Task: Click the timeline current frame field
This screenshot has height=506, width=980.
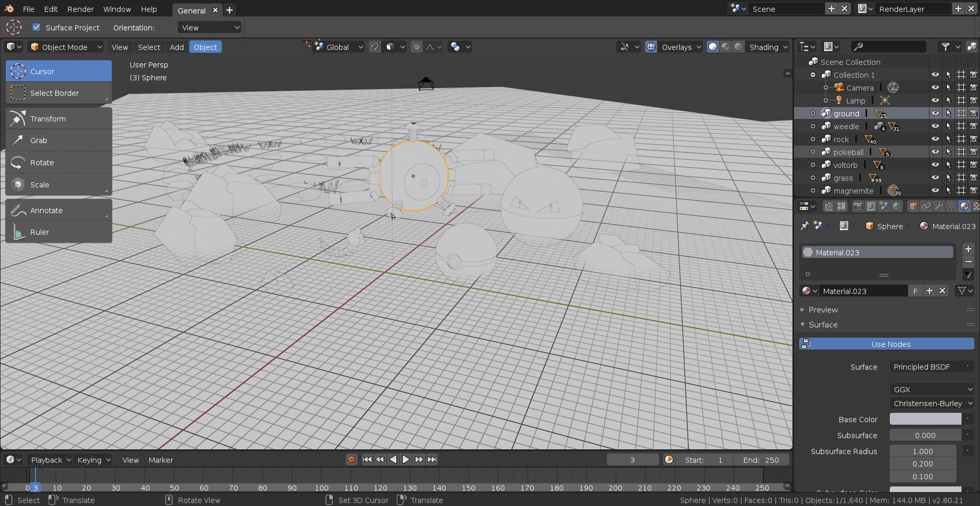Action: tap(633, 460)
